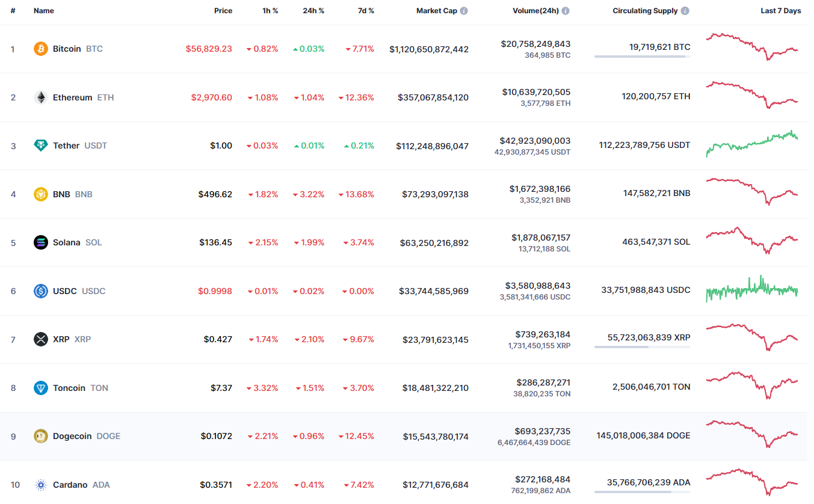Click the Market Cap info icon

[x=464, y=11]
